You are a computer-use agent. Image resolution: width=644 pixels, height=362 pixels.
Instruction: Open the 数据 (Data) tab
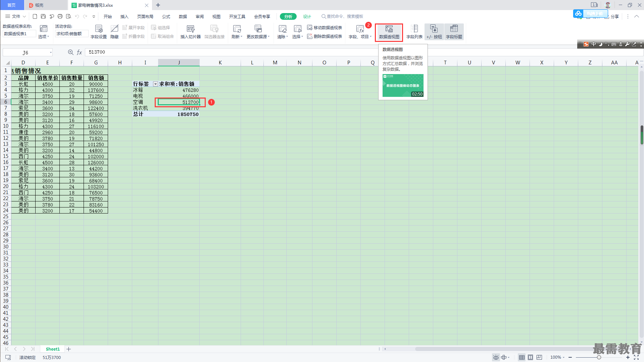tap(183, 16)
